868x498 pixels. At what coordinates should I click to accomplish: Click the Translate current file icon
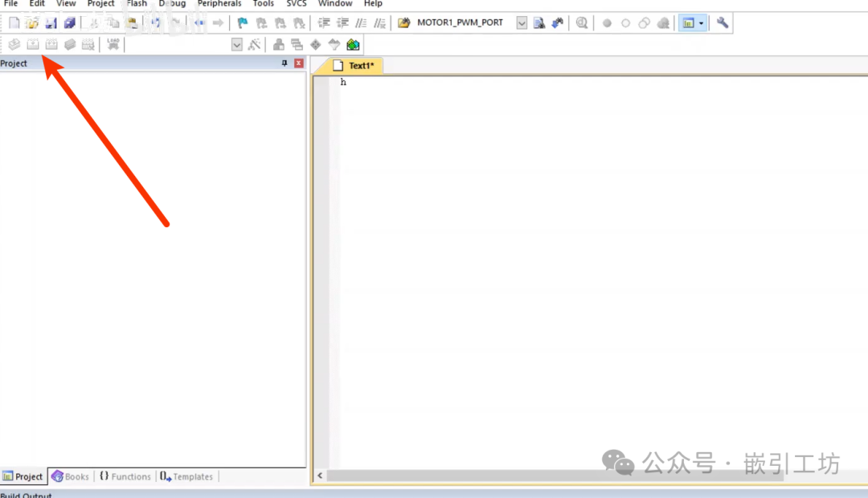tap(14, 44)
